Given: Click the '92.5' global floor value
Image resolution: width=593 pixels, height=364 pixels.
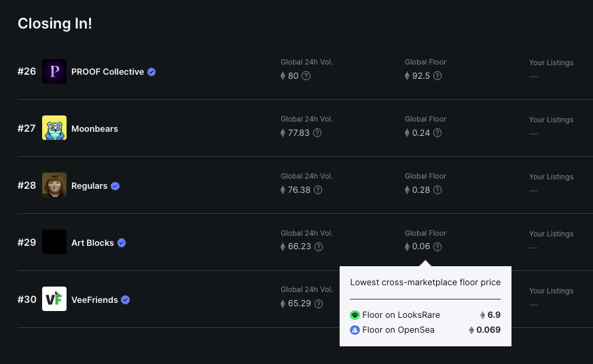Looking at the screenshot, I should tap(421, 76).
